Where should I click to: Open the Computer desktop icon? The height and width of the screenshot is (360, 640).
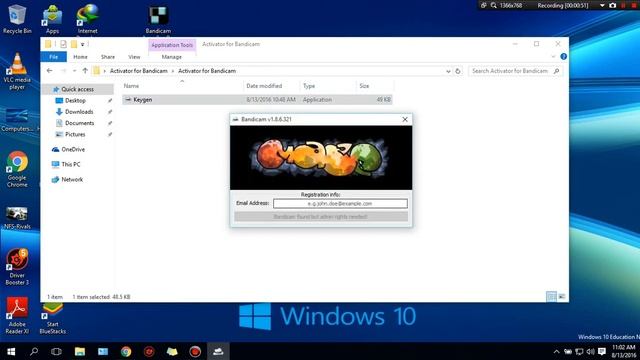[x=17, y=120]
